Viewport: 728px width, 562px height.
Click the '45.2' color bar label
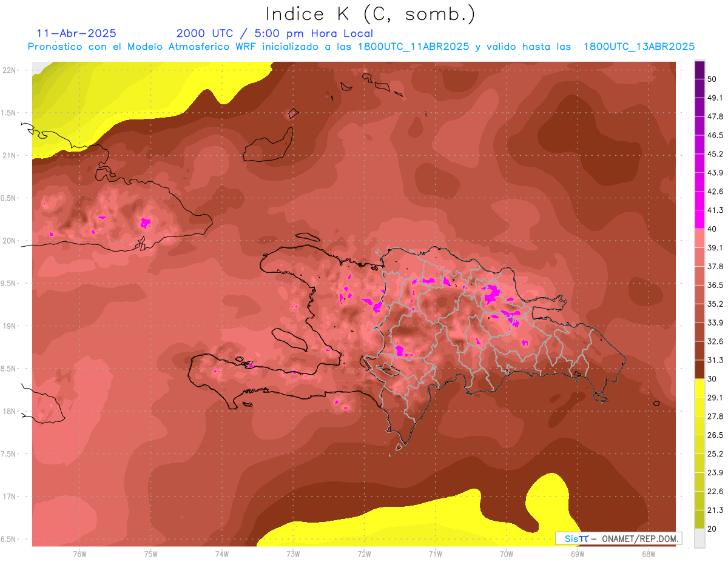pyautogui.click(x=715, y=154)
